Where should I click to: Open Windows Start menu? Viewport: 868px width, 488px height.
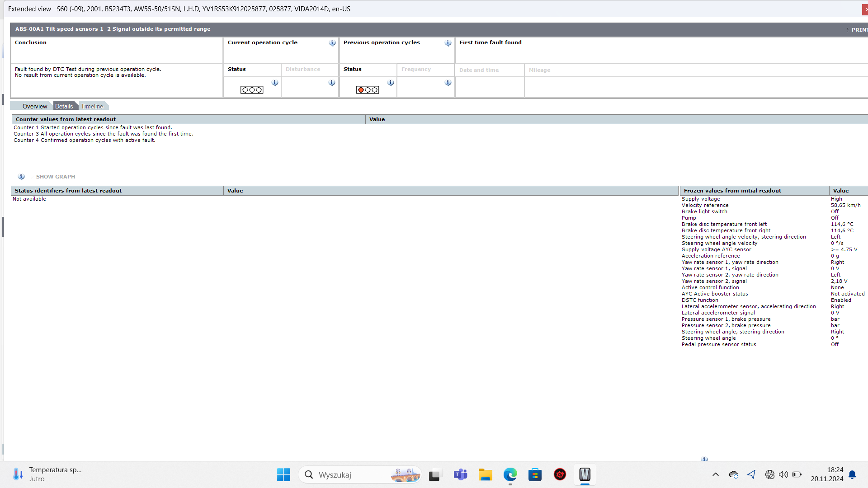[283, 474]
